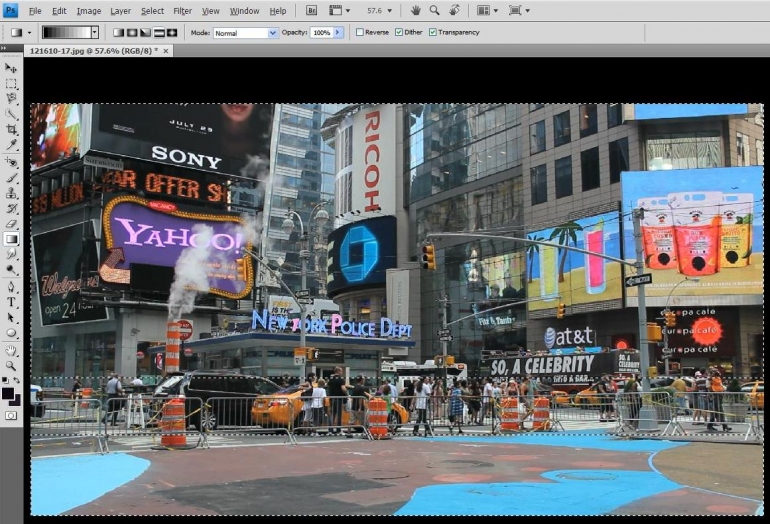
Task: Switch to the 121610-17.jpg document tab
Action: [x=94, y=51]
